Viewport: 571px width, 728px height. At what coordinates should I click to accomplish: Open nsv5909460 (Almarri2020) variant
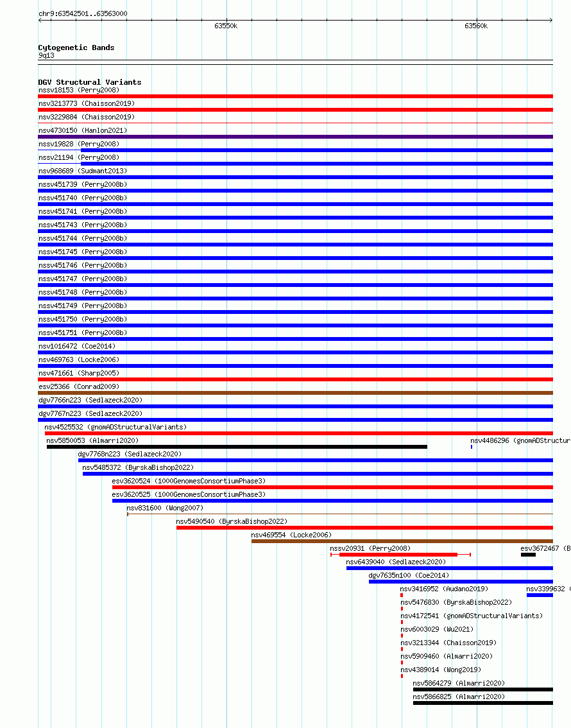click(x=447, y=655)
